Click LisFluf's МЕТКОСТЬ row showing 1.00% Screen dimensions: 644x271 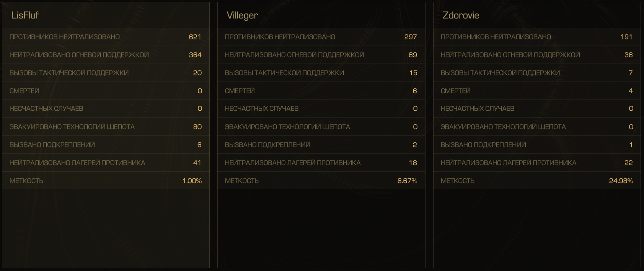tap(106, 181)
